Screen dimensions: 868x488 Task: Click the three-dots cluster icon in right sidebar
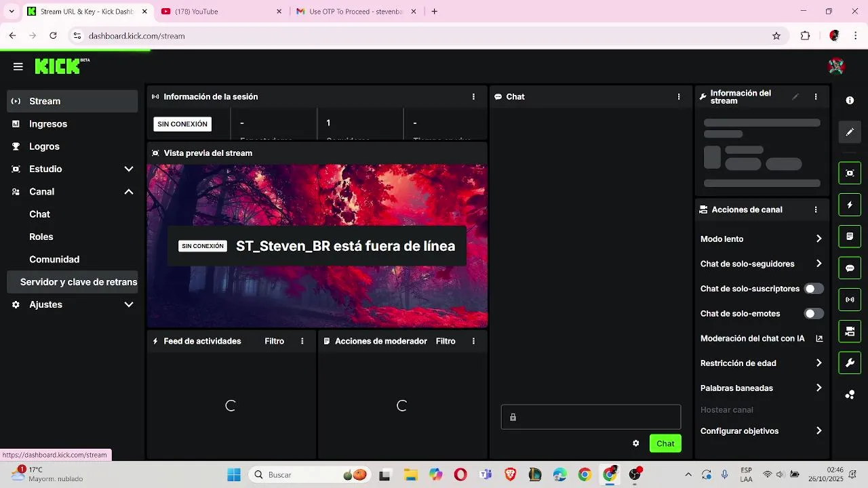(x=850, y=394)
